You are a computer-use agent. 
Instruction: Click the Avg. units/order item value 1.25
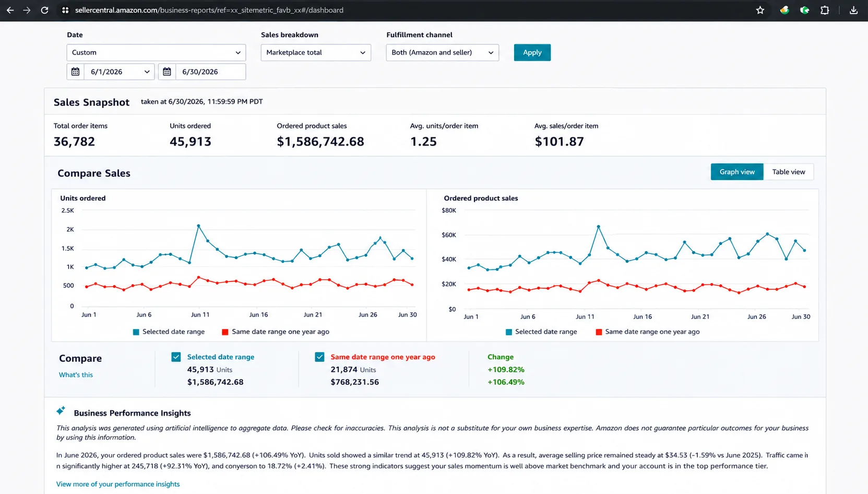423,142
